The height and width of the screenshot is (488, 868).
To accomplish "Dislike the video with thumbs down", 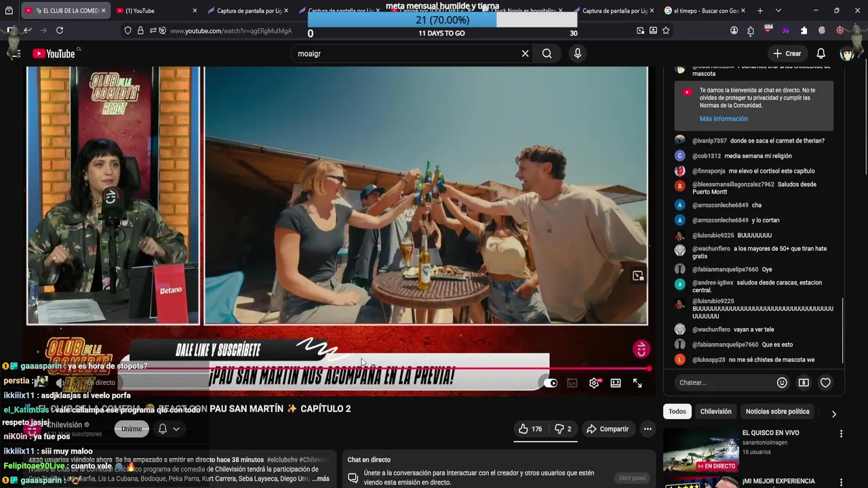I will pyautogui.click(x=563, y=429).
